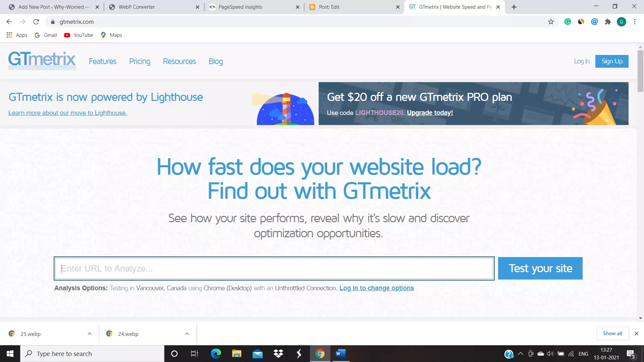Close the WebP Converter tab
Viewport: 644px width, 362px height.
[x=197, y=7]
